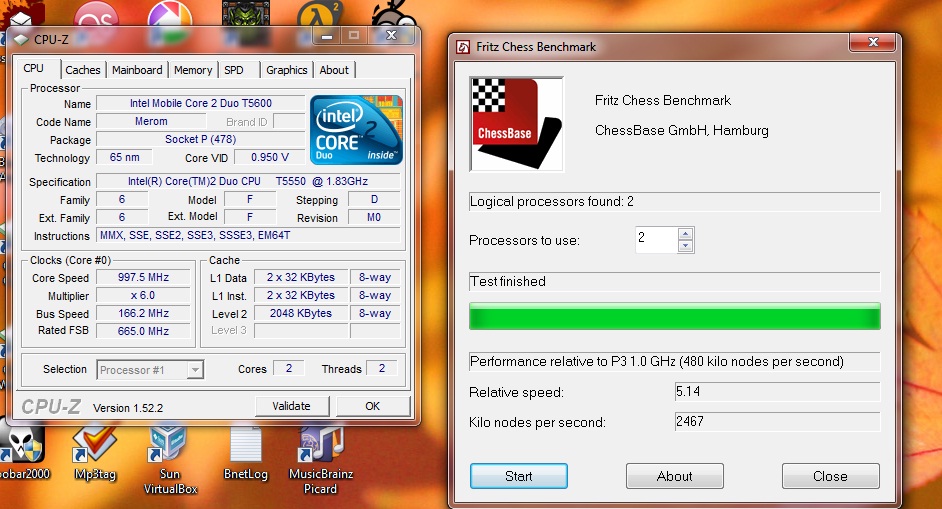Click the Close button in Fritz Benchmark
The image size is (942, 509).
tap(830, 476)
